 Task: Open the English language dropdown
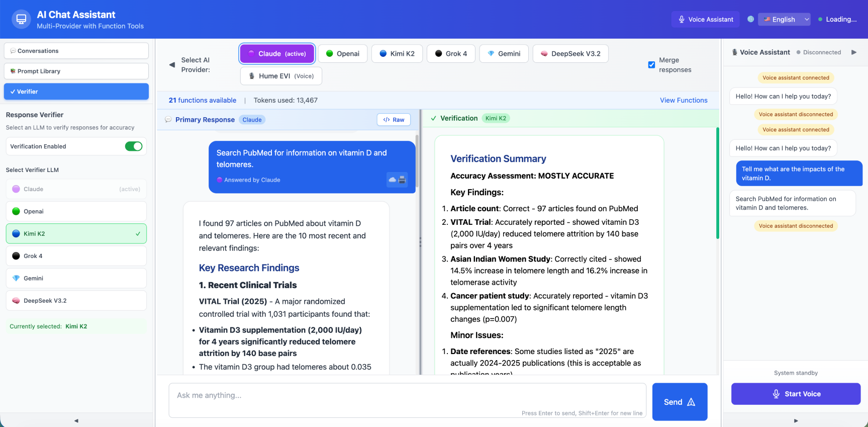pyautogui.click(x=784, y=19)
